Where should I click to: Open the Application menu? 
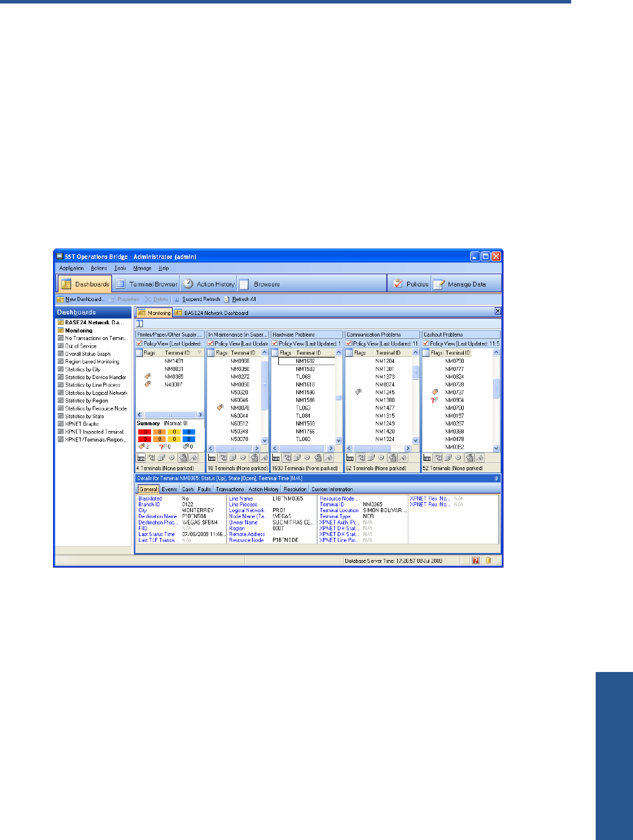(x=71, y=268)
